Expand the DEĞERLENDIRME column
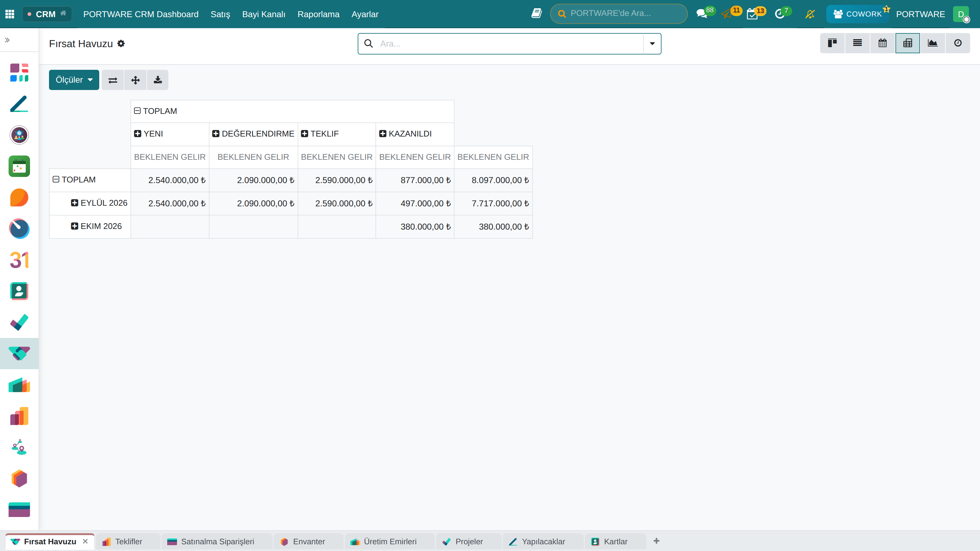This screenshot has height=551, width=980. (216, 133)
